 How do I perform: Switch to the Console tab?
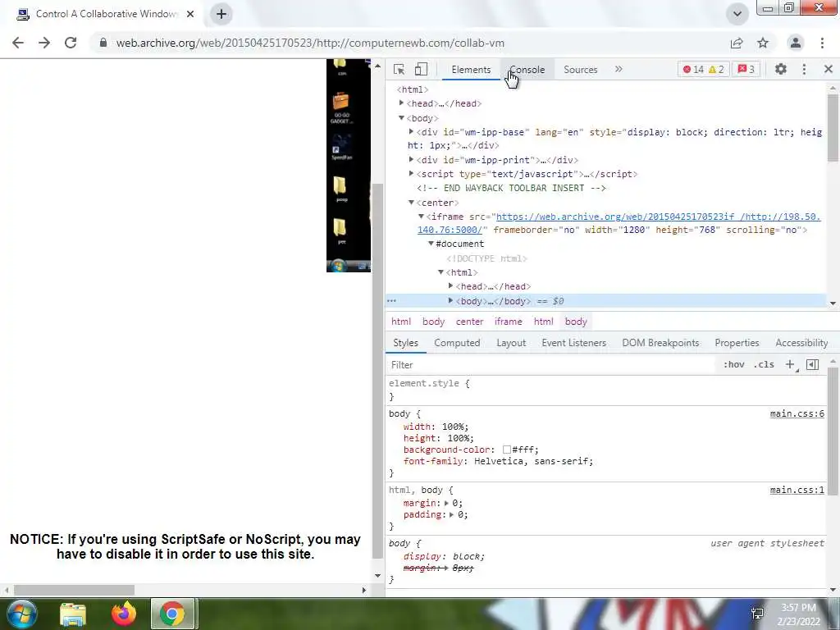[x=527, y=70]
